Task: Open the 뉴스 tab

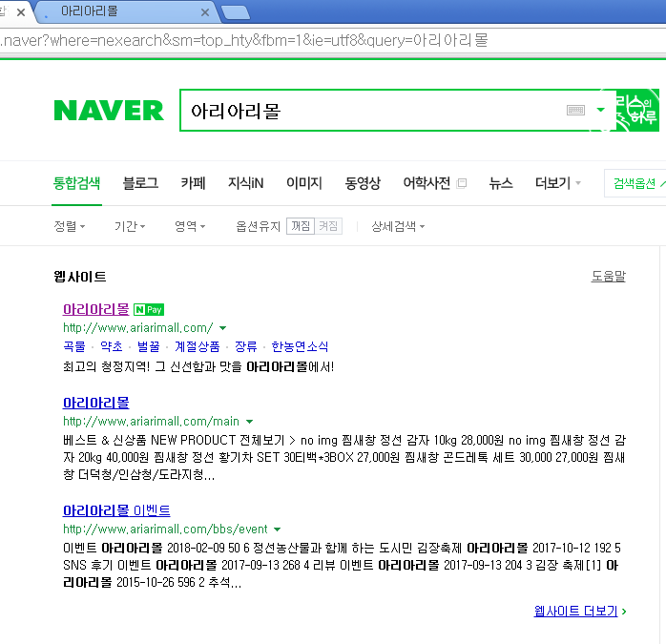Action: [501, 183]
